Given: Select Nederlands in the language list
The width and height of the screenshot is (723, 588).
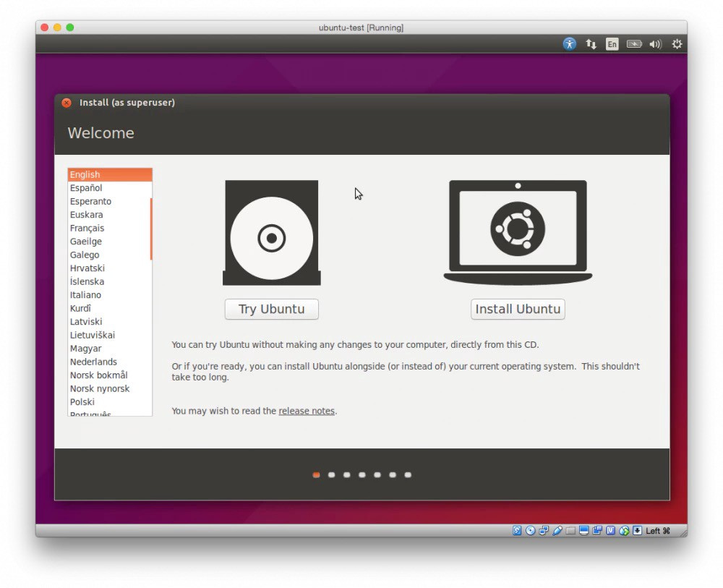Looking at the screenshot, I should [110, 362].
